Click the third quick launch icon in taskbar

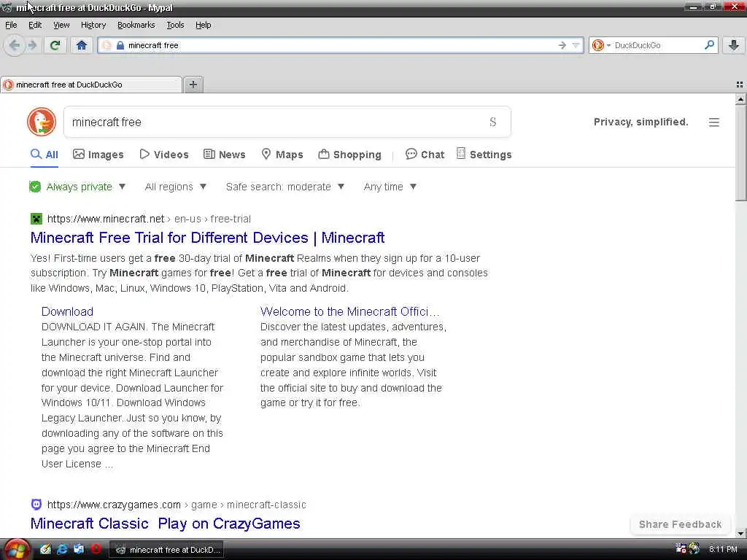pyautogui.click(x=79, y=549)
